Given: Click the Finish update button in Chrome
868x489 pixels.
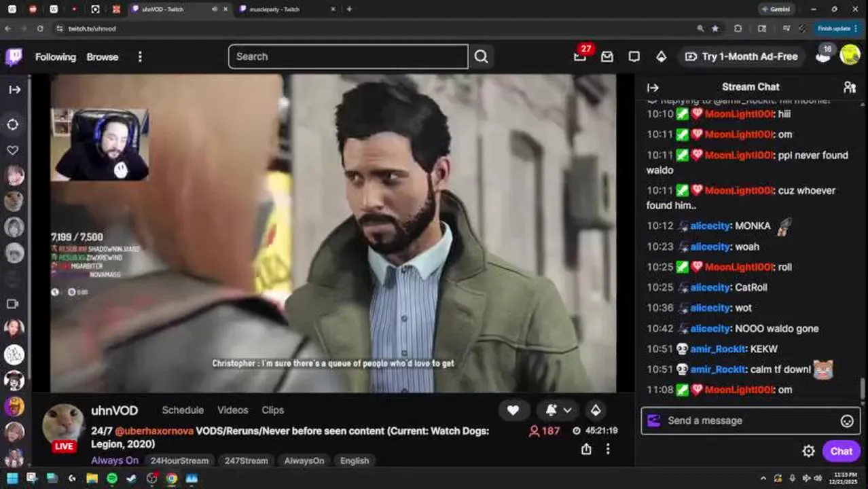Looking at the screenshot, I should (837, 29).
